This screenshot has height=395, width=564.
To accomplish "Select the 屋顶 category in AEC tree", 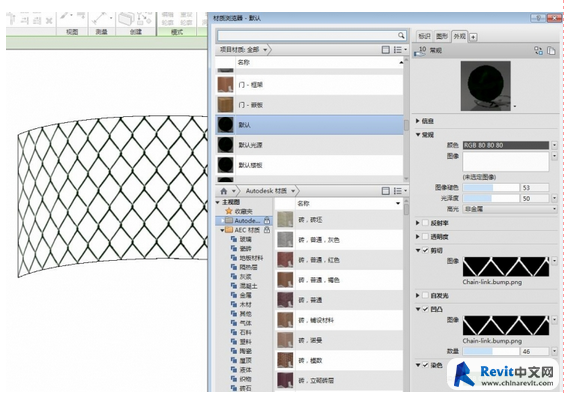I will pyautogui.click(x=241, y=360).
